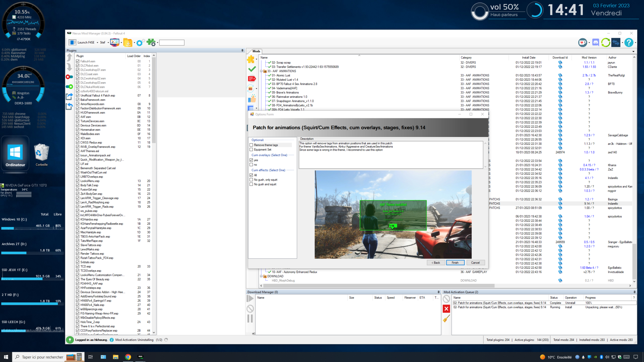The image size is (644, 362).
Task: Click the thumbs-up endorse icon
Action: (252, 99)
